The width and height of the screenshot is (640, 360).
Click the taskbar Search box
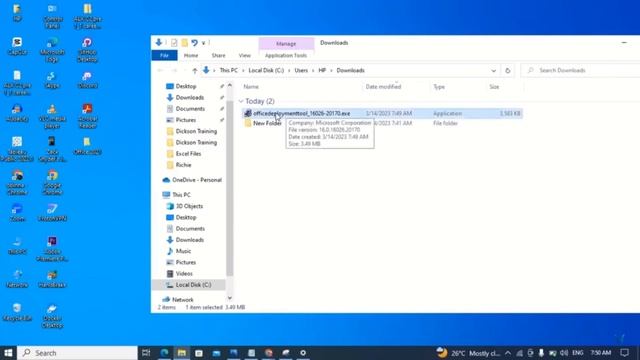point(77,353)
